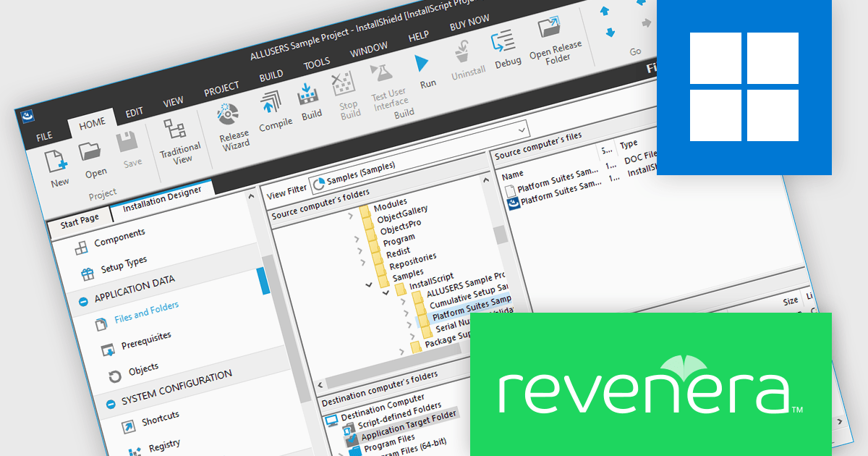Open the TOOLS menu
Image resolution: width=868 pixels, height=456 pixels.
317,64
